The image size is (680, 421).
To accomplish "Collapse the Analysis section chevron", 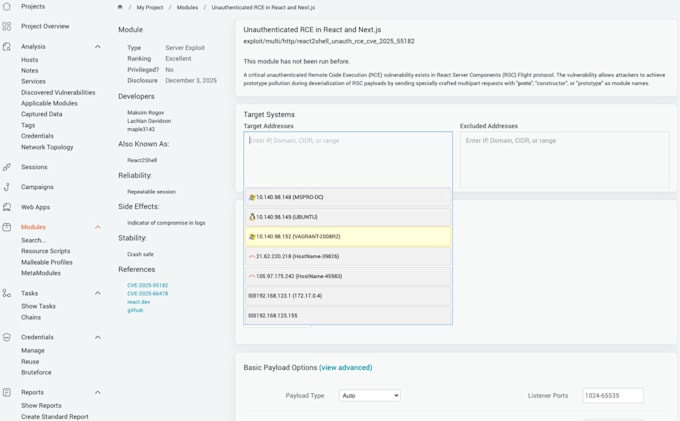I will pyautogui.click(x=98, y=47).
